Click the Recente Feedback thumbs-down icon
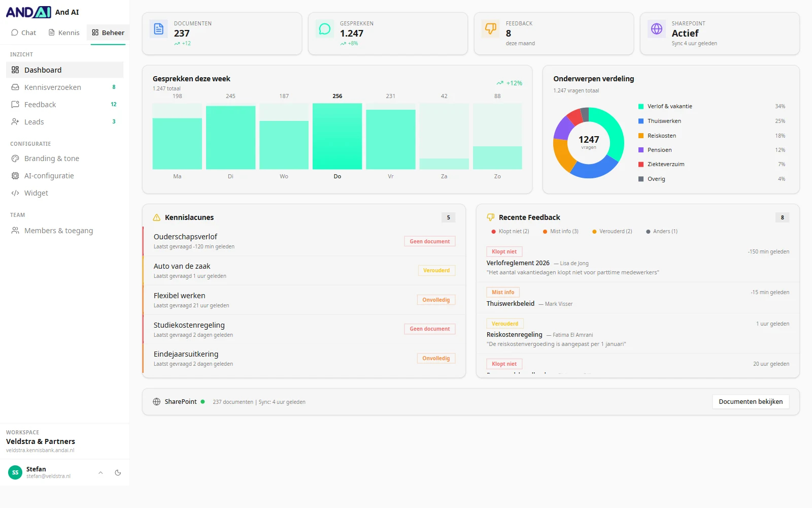Viewport: 812px width, 508px height. (x=491, y=217)
